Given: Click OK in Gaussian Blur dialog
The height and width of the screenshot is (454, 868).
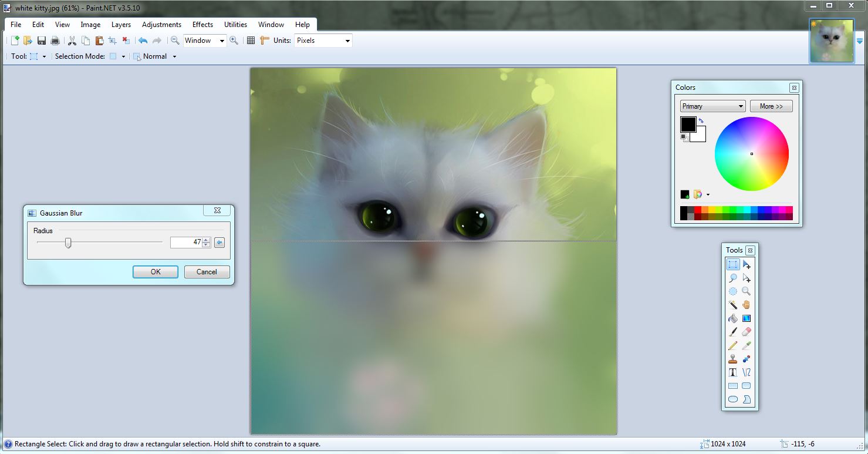Looking at the screenshot, I should 156,272.
